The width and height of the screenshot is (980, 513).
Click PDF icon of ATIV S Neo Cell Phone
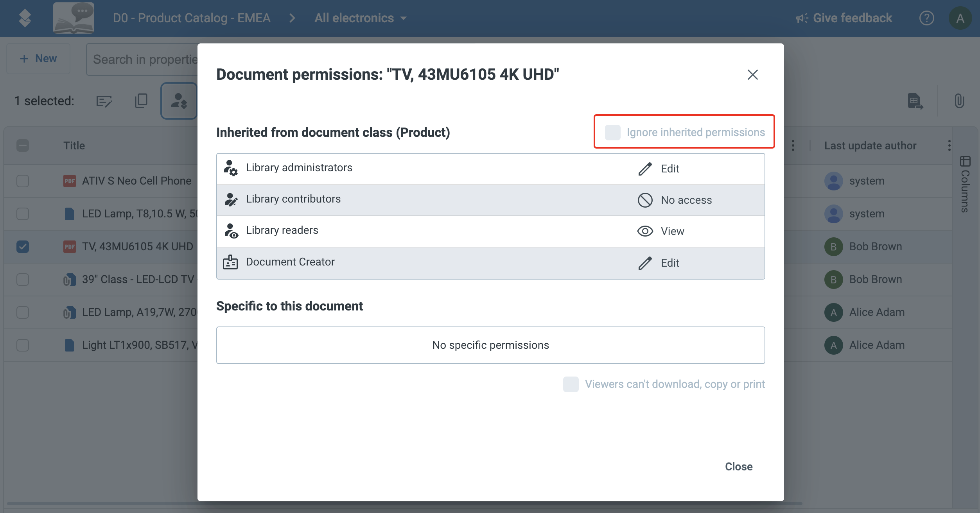70,181
